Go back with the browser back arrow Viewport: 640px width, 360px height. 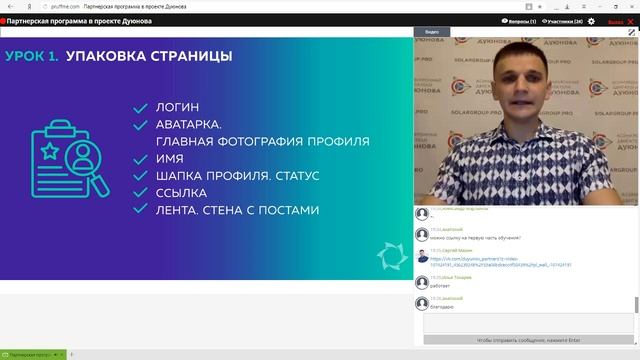pyautogui.click(x=11, y=7)
